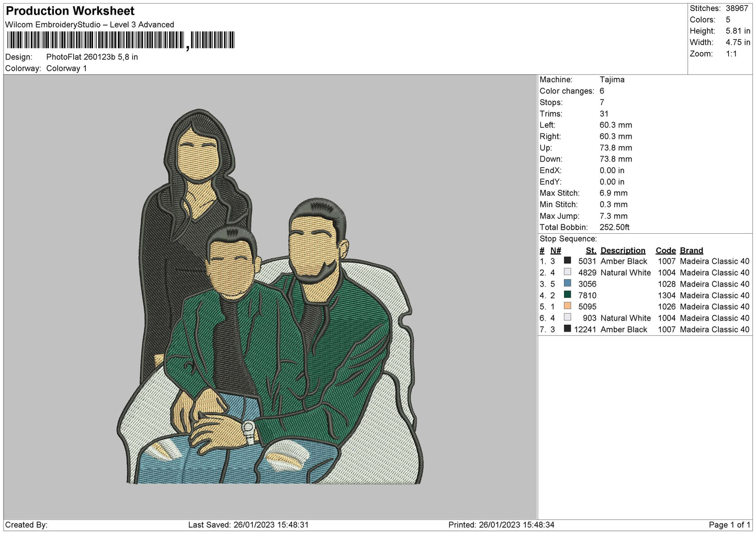Click the Colors value 5 in the header
The width and height of the screenshot is (756, 534).
click(x=728, y=20)
